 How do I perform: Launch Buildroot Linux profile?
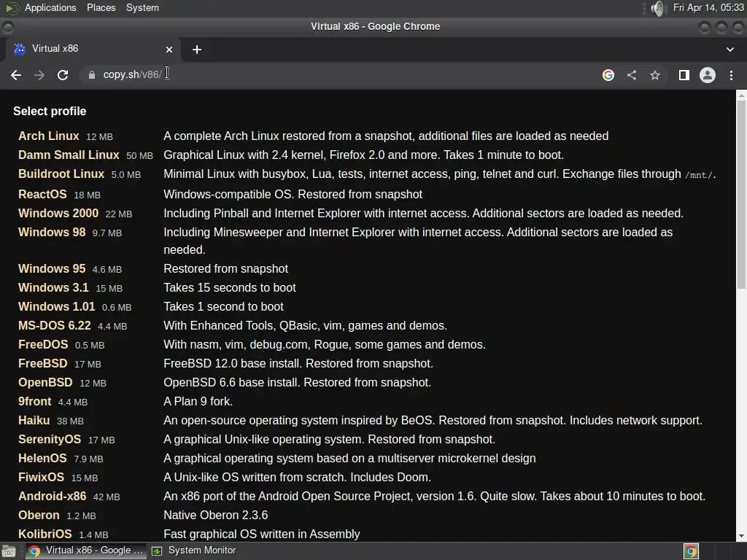[x=61, y=174]
